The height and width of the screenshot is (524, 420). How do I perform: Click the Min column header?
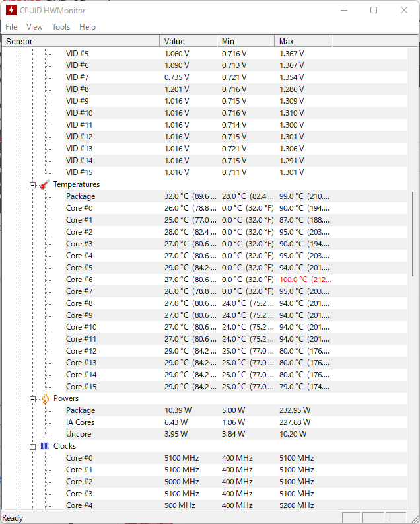(x=246, y=41)
